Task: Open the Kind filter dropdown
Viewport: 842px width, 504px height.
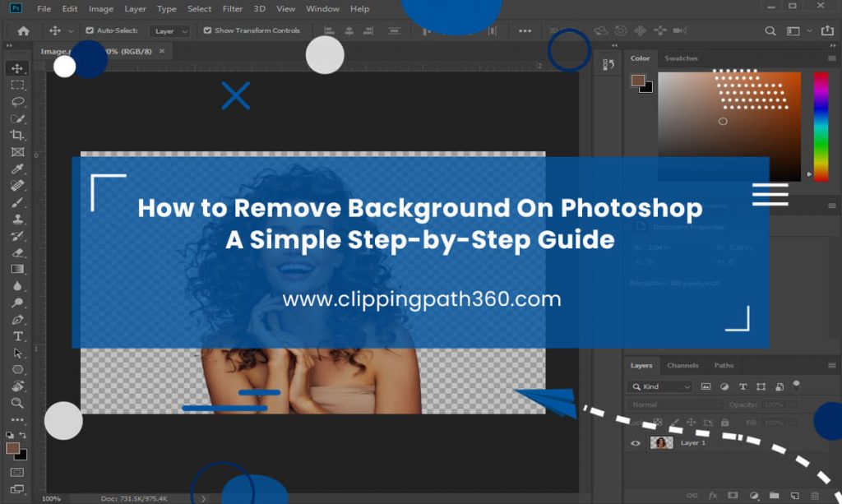Action: 660,386
